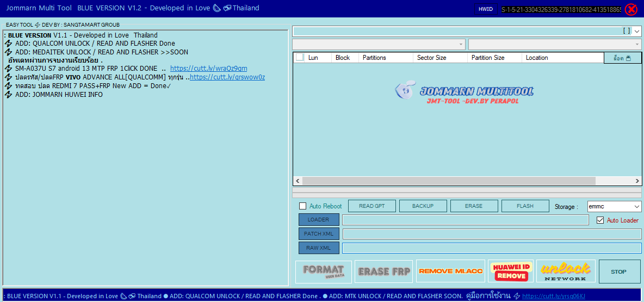
Task: Open the cutt.ly/grswow0z VIVO link
Action: 227,77
